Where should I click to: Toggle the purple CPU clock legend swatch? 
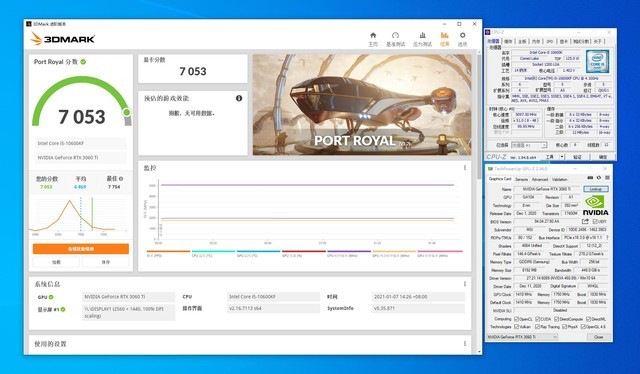pyautogui.click(x=349, y=252)
